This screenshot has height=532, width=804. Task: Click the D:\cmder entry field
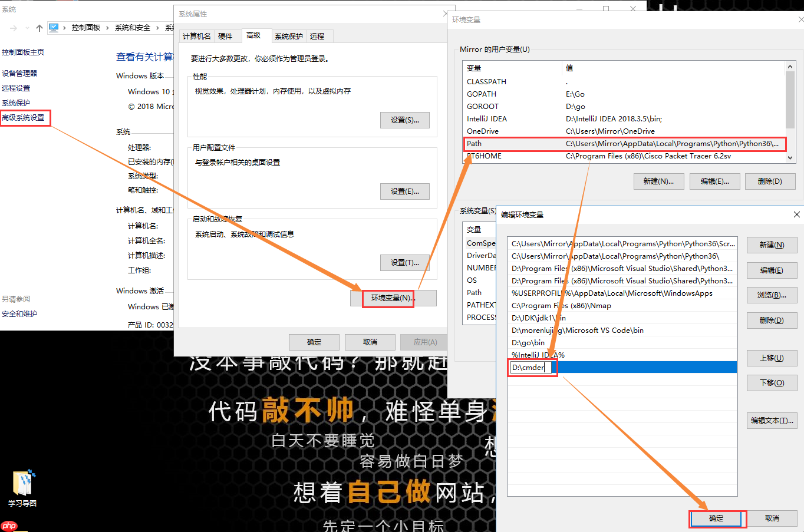tap(531, 366)
